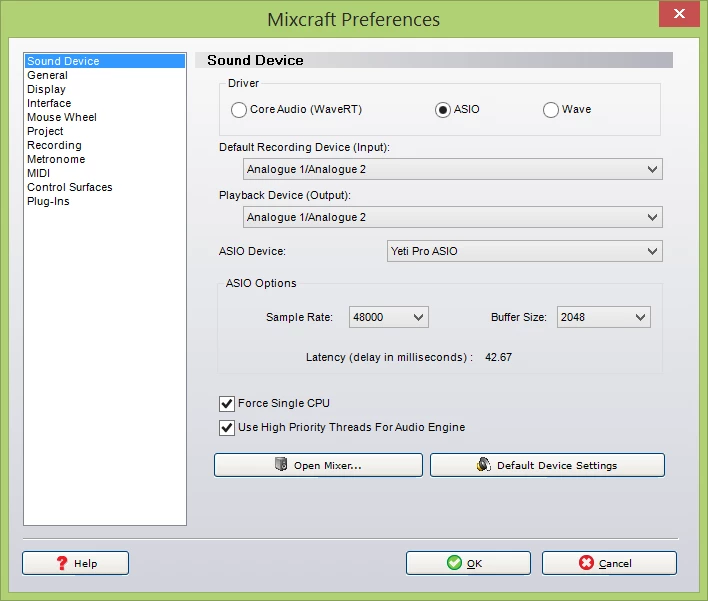Viewport: 708px width, 601px height.
Task: Click the Cancel button label
Action: 615,564
